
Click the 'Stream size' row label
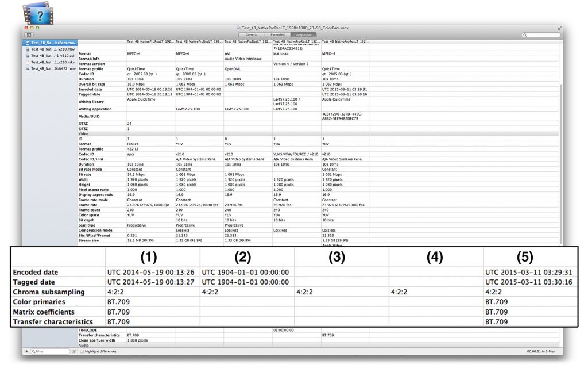point(88,240)
